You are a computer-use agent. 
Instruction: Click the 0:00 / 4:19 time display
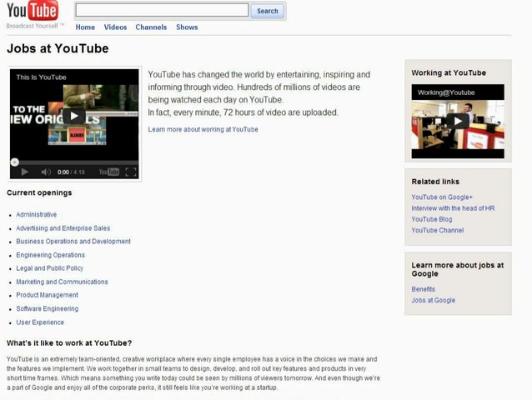tap(71, 172)
